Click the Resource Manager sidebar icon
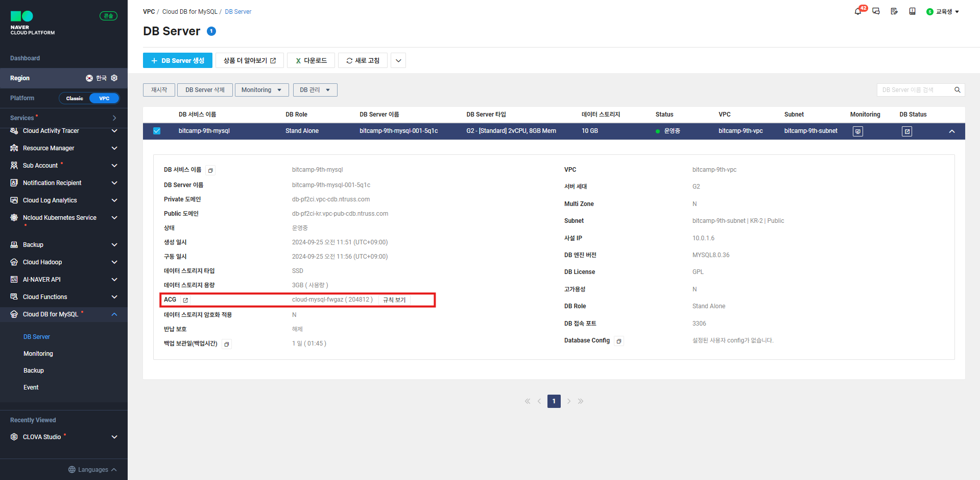Image resolution: width=980 pixels, height=480 pixels. (x=14, y=148)
